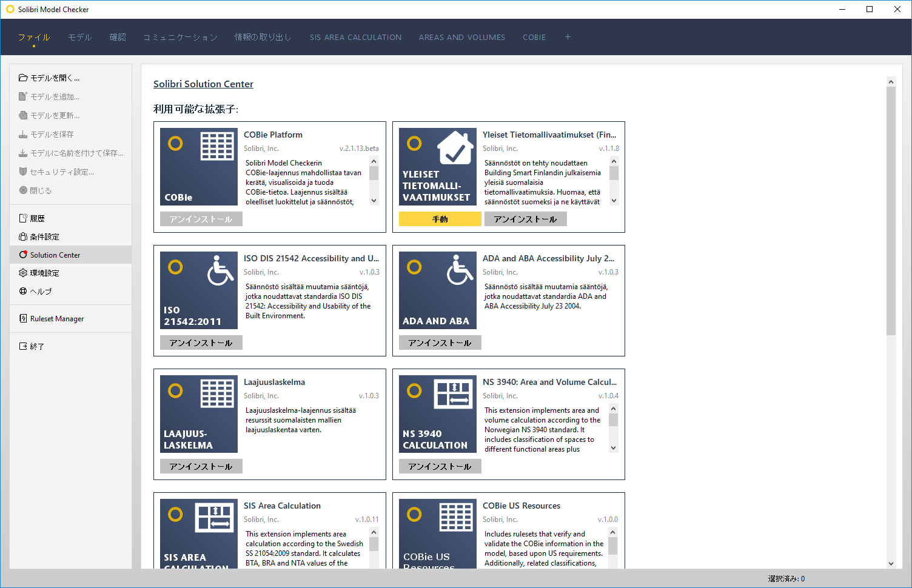This screenshot has width=912, height=588.
Task: Click the NS 3940 Calculation extension thumbnail
Action: pos(438,414)
